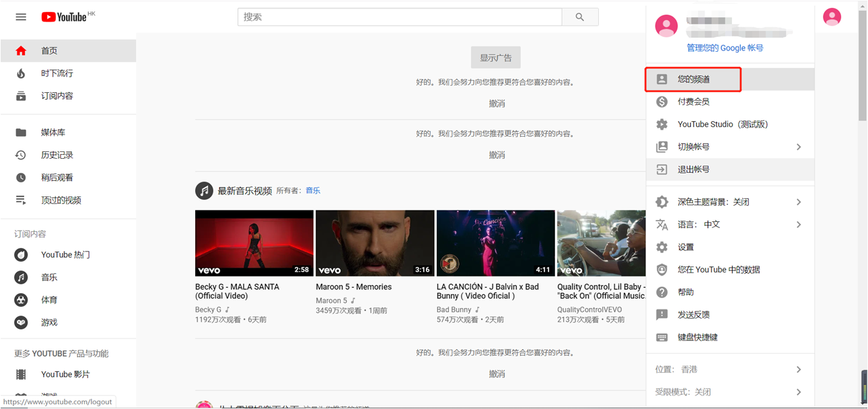Click the gaming icon for 游戏
Image resolution: width=868 pixels, height=409 pixels.
point(21,323)
